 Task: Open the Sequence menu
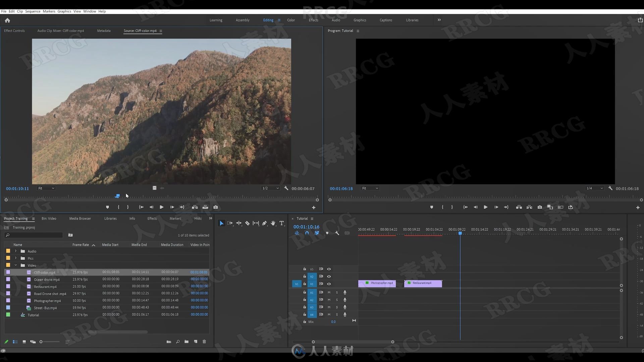(x=33, y=11)
